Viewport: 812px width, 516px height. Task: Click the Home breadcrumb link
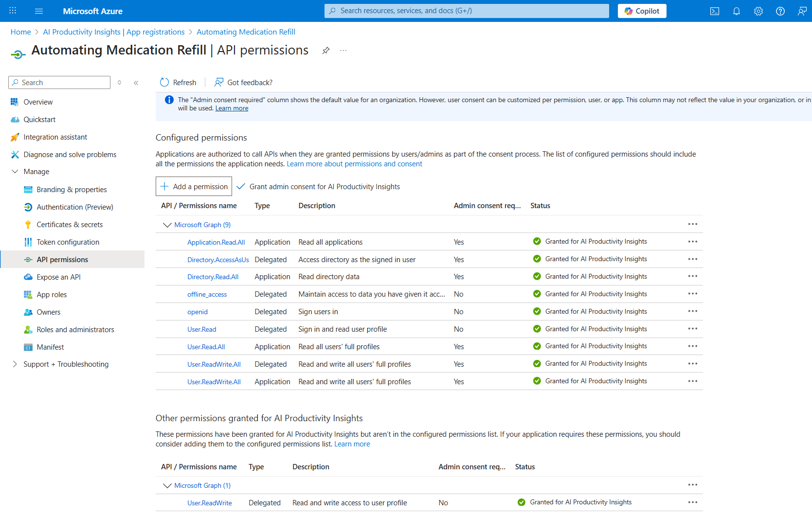pyautogui.click(x=21, y=32)
